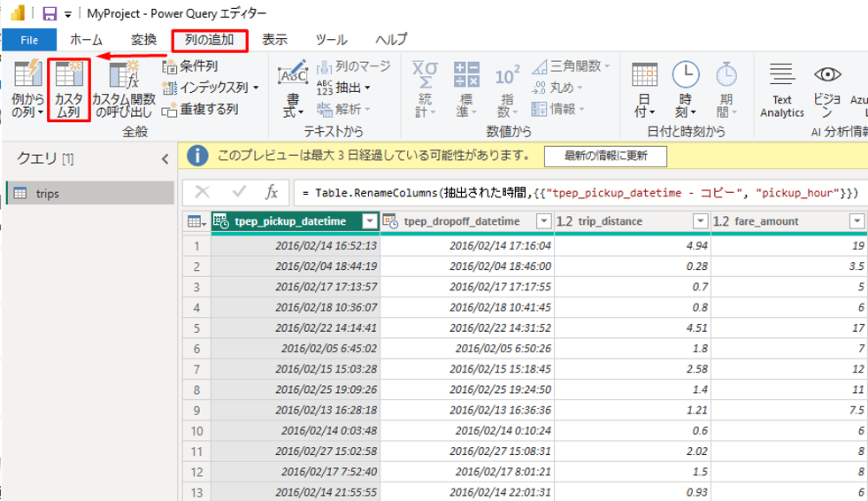The image size is (868, 501).
Task: Switch to the 変換 (Transform) tab
Action: (143, 40)
